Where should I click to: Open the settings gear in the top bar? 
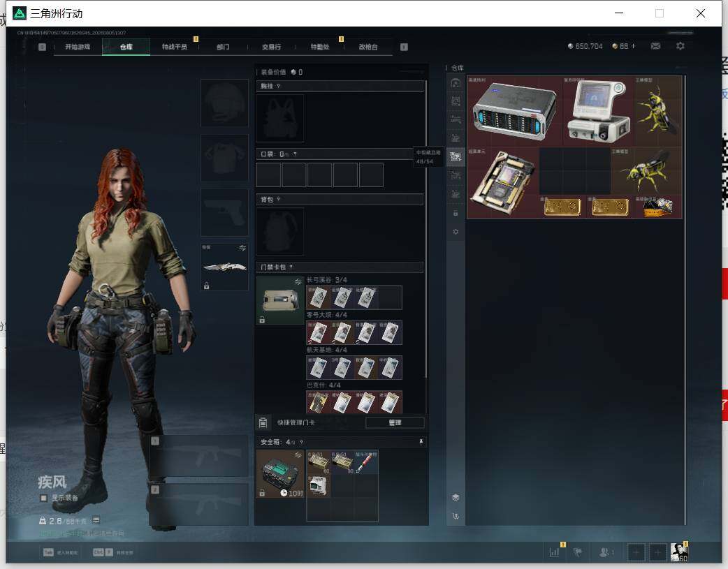tap(680, 46)
